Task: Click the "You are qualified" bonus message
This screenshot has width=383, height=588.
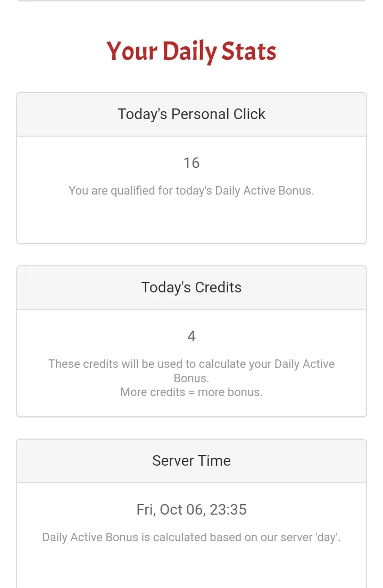Action: (x=191, y=190)
